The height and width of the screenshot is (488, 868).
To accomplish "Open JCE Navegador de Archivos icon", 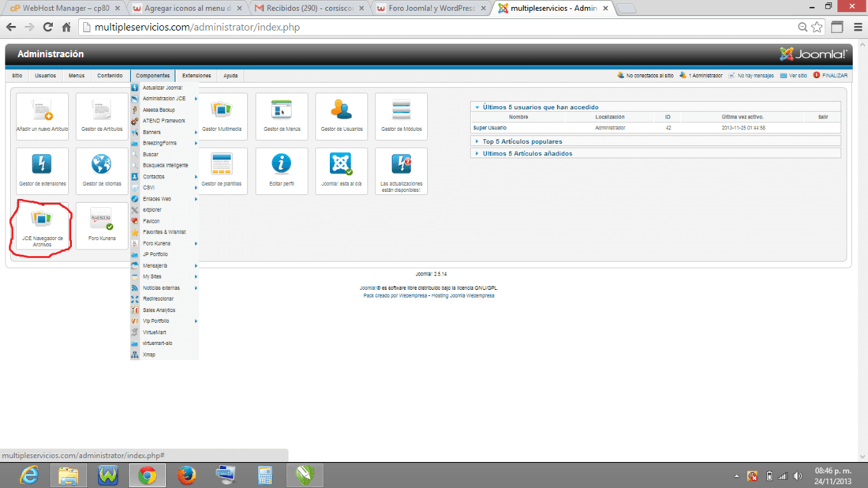I will [x=42, y=226].
